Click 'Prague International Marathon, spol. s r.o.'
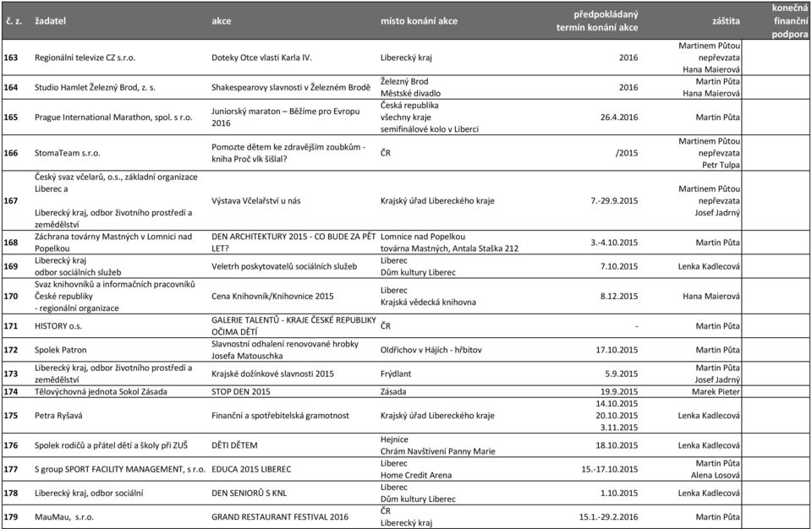 pos(113,117)
